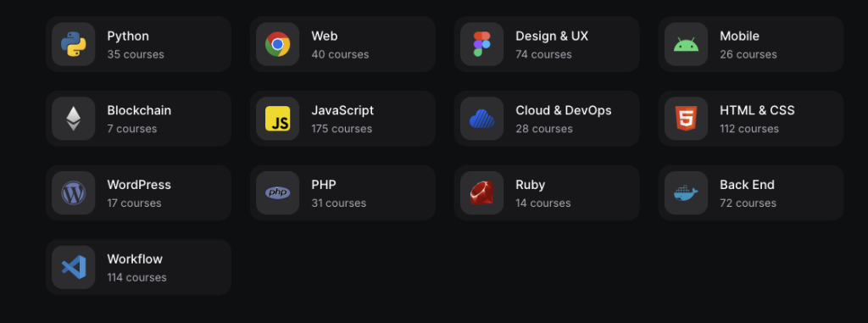Click the Ethereum icon for Blockchain
868x323 pixels.
pos(74,119)
